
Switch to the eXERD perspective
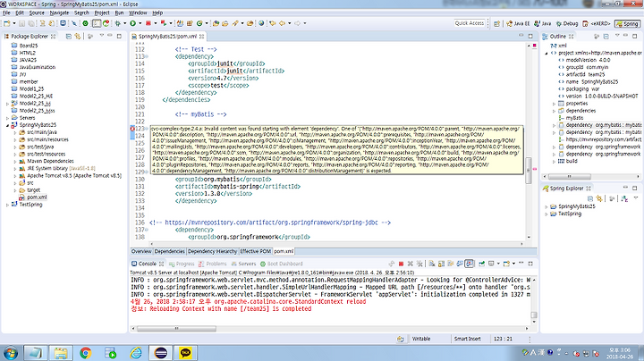[x=597, y=24]
